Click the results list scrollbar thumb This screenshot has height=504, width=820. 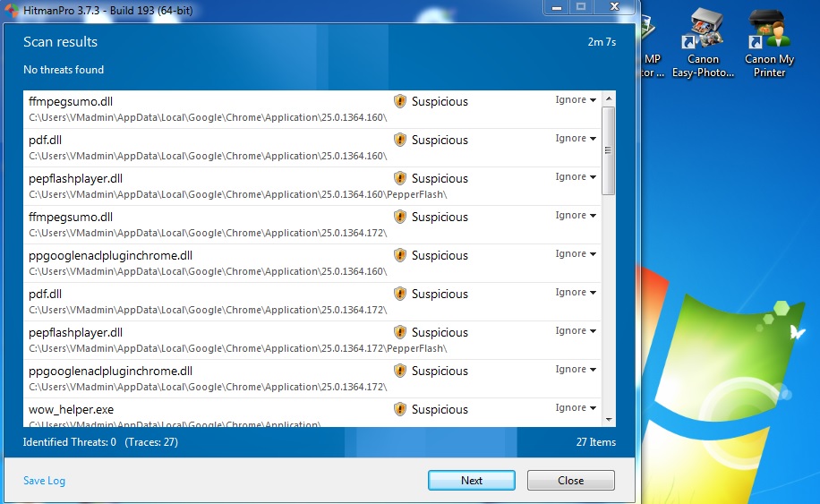[x=608, y=150]
